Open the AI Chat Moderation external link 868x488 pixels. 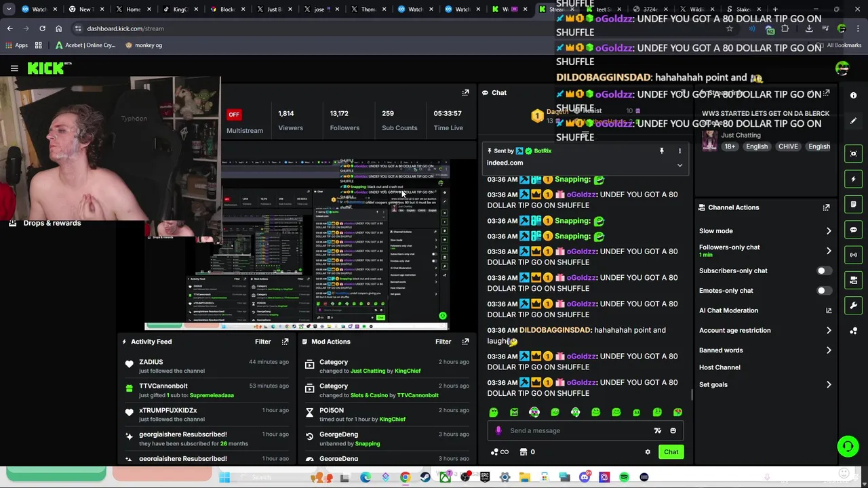click(828, 310)
